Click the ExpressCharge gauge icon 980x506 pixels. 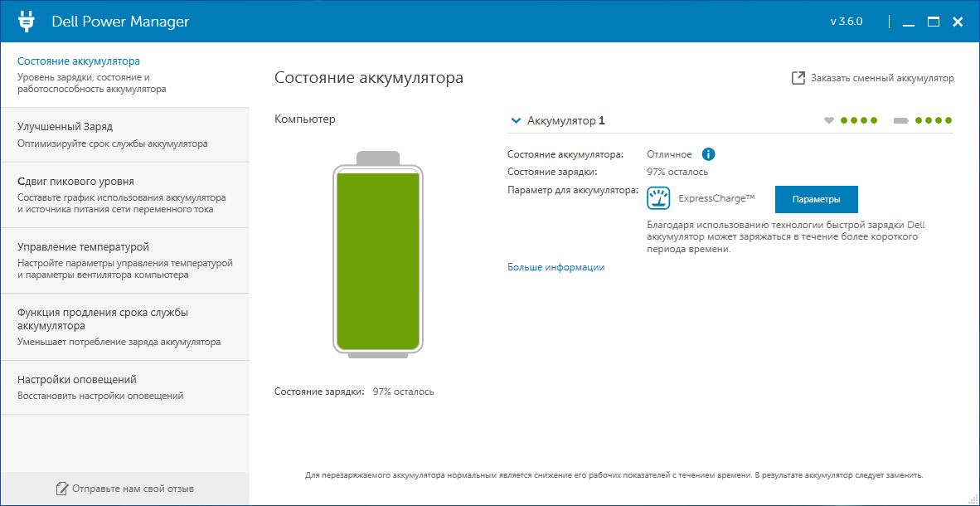tap(658, 199)
